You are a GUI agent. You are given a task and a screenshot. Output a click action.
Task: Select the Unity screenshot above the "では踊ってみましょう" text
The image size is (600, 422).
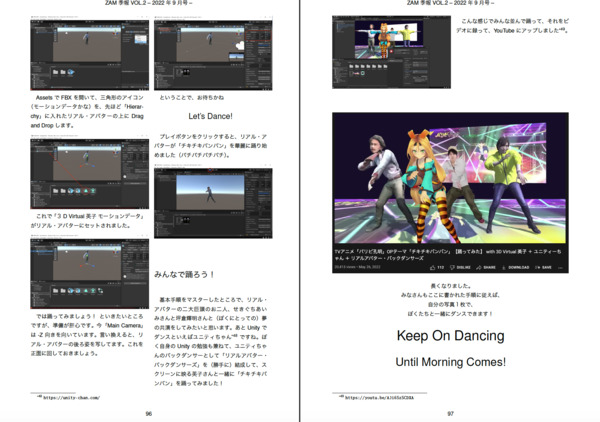pyautogui.click(x=90, y=272)
